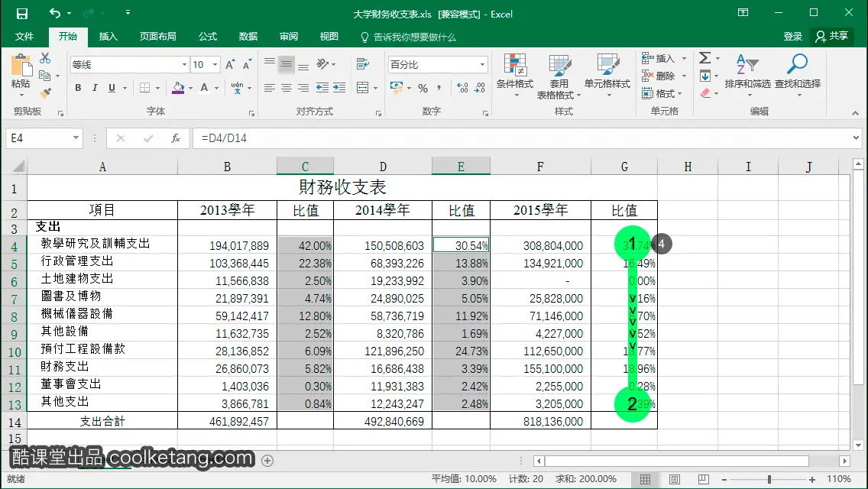Click the Cut scissors icon
Image resolution: width=868 pixels, height=489 pixels.
(x=45, y=58)
